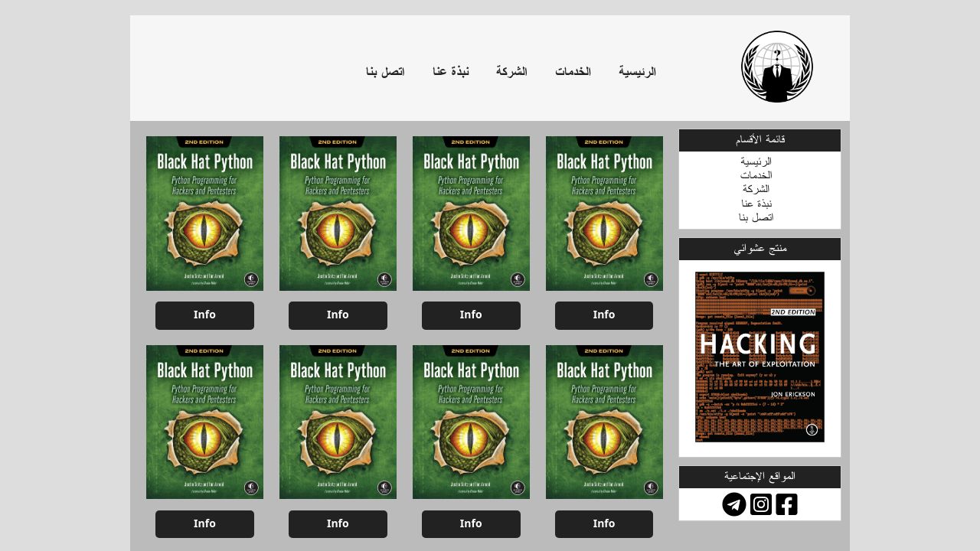Open the Telegram social icon

click(x=734, y=504)
